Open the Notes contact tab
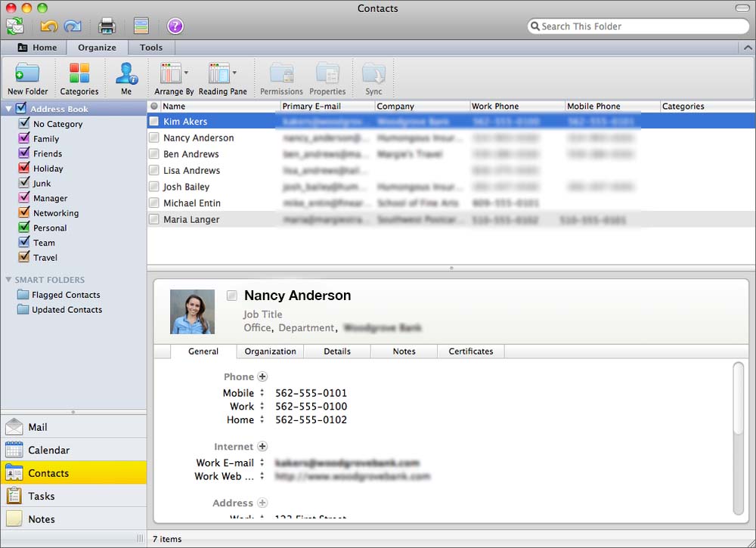756x548 pixels. point(404,351)
